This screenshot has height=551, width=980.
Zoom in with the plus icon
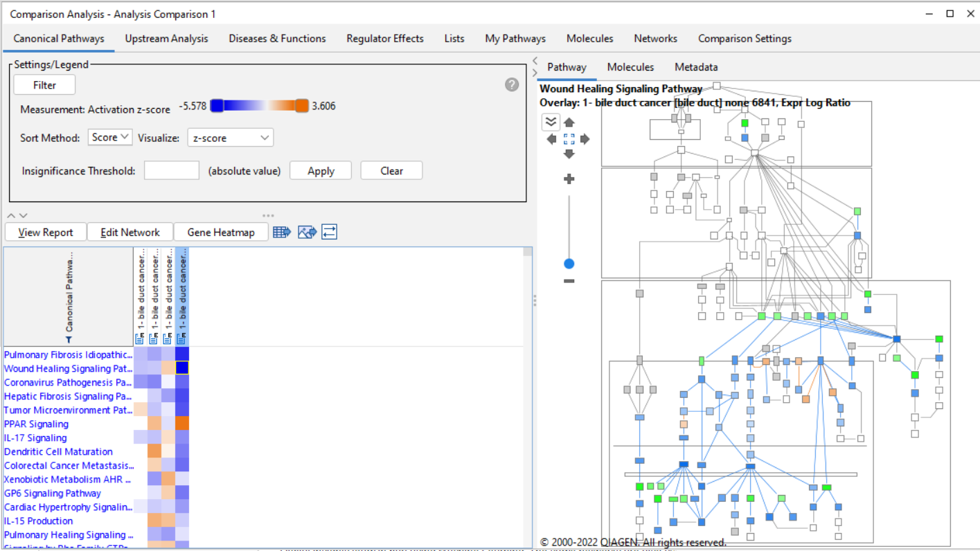tap(569, 179)
